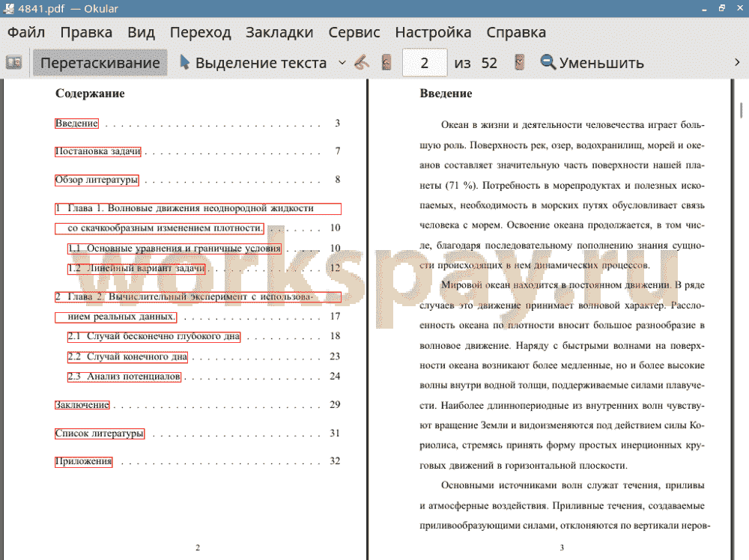Open the Правка menu
The height and width of the screenshot is (560, 749).
(86, 32)
